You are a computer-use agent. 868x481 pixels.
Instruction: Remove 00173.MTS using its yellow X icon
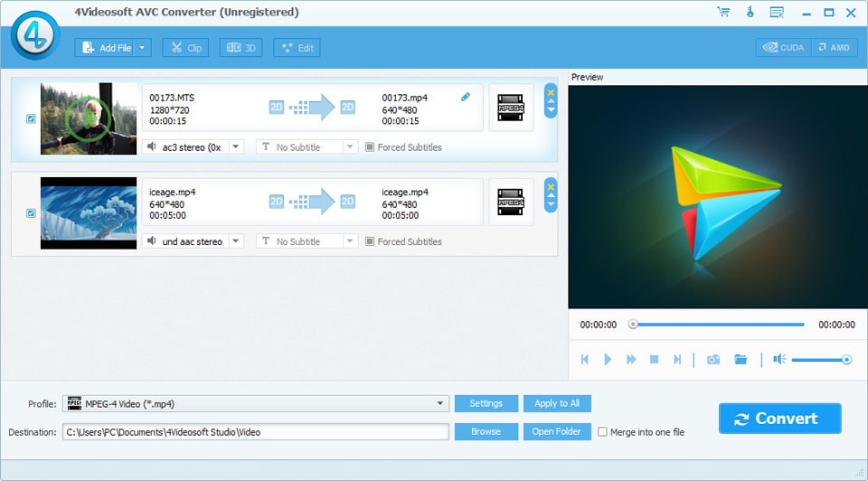pos(551,92)
